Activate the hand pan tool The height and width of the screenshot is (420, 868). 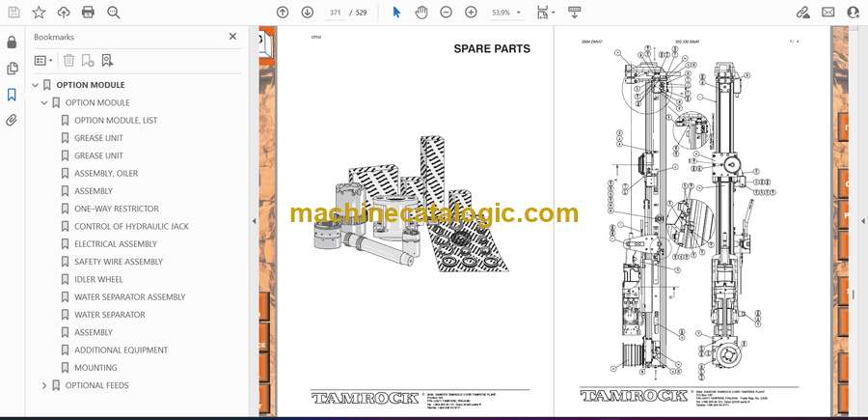click(x=421, y=13)
